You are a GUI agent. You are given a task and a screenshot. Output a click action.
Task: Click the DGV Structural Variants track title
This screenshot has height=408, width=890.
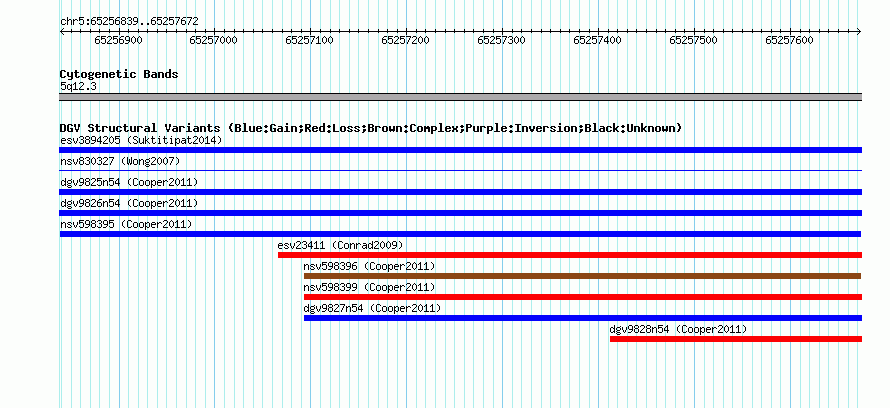(371, 128)
